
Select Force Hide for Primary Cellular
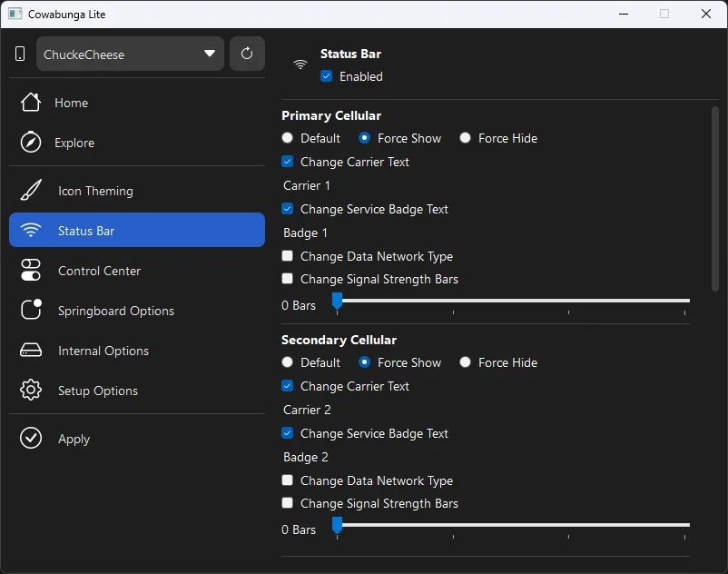click(466, 138)
